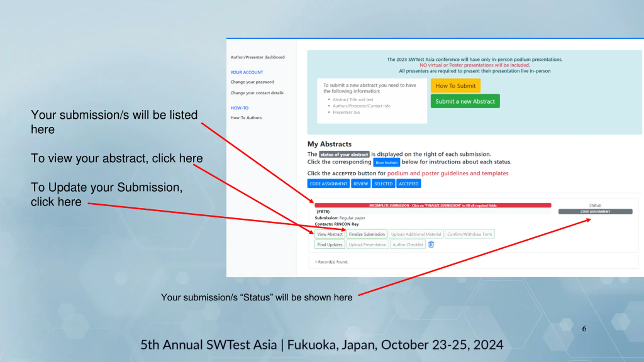
Task: Click the Final Updates button
Action: [330, 245]
